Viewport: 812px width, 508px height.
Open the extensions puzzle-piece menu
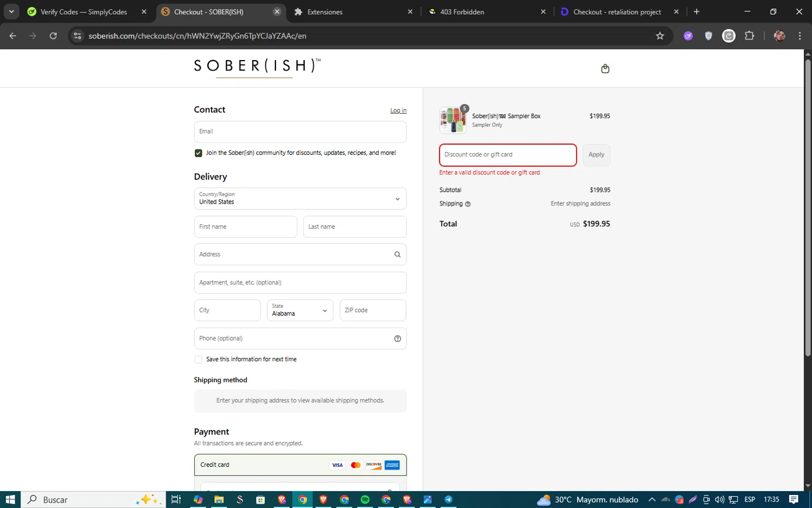[x=749, y=36]
